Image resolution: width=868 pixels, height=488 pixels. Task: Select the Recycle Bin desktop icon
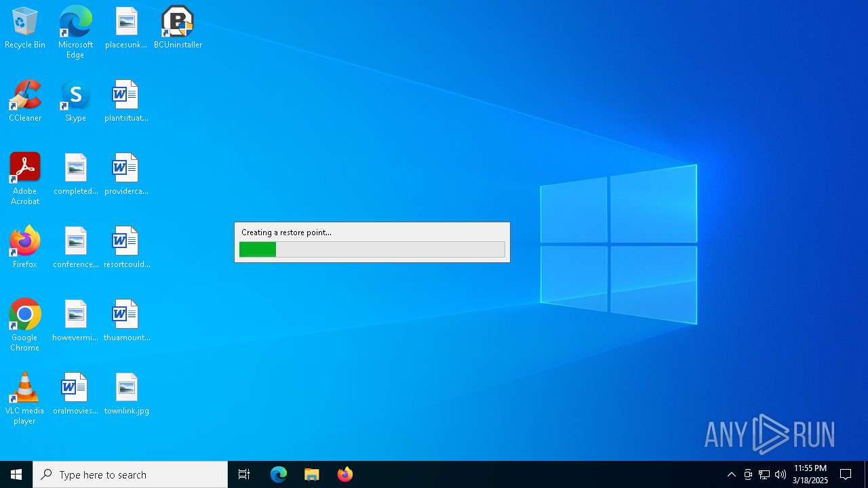[x=25, y=28]
